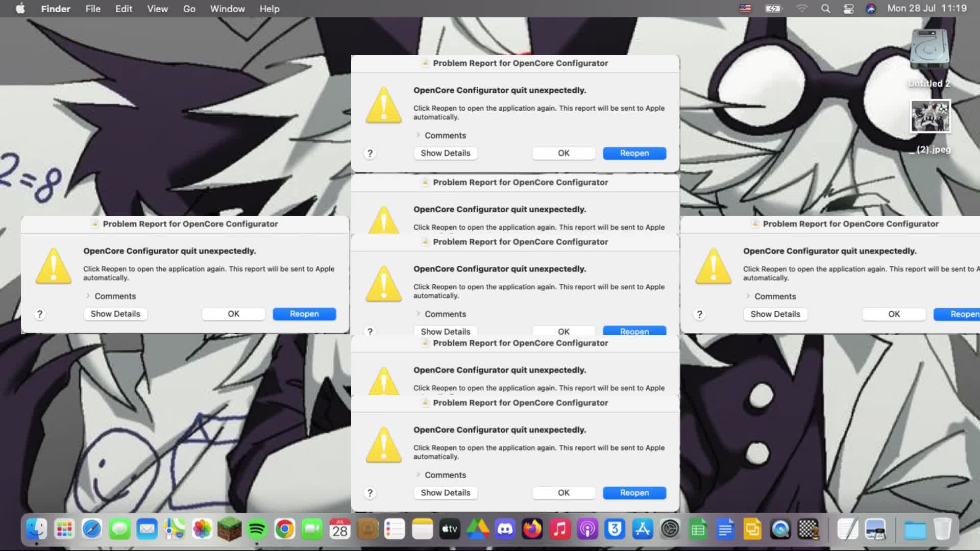This screenshot has width=980, height=551.
Task: Open the Apple menu
Action: point(20,9)
